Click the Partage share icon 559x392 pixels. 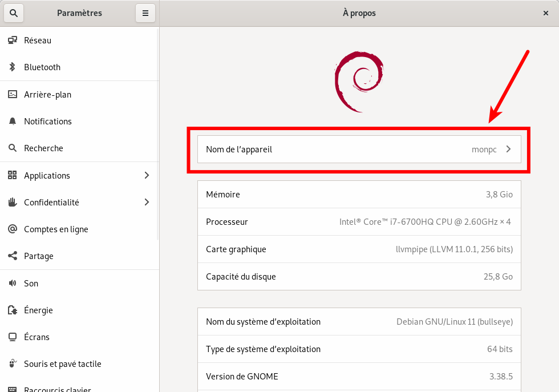(13, 256)
